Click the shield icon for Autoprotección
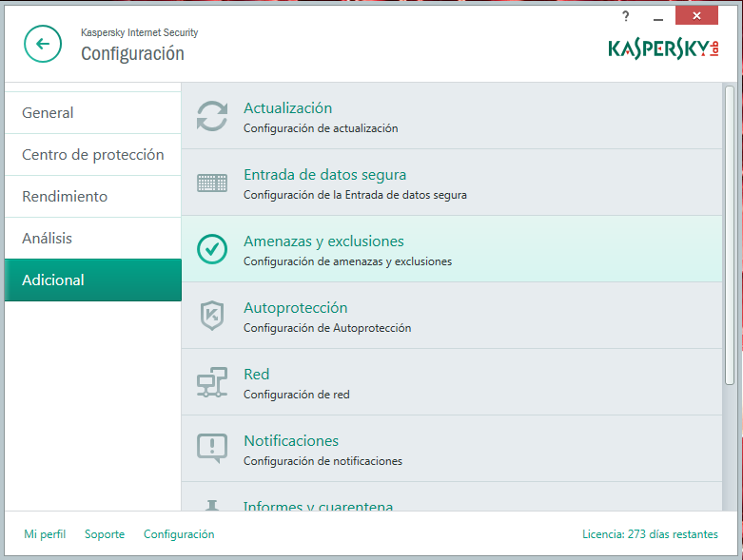Screen dimensions: 743x560 pyautogui.click(x=212, y=316)
